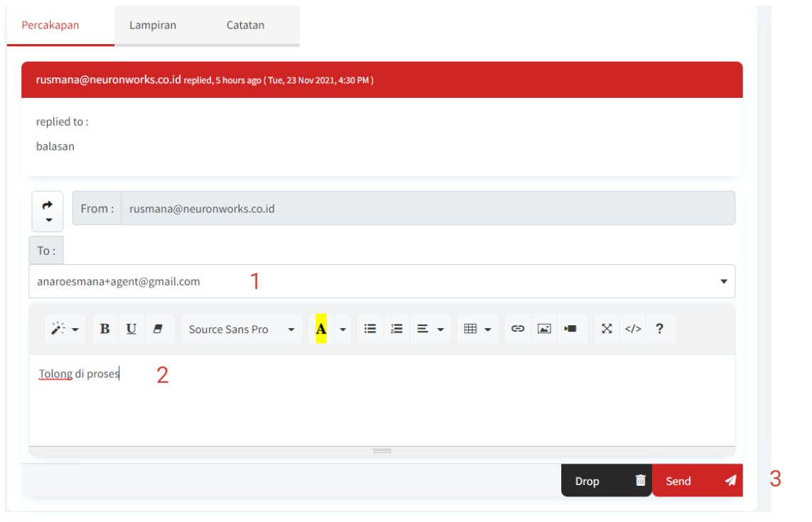Expand the paragraph alignment dropdown
The width and height of the screenshot is (812, 522).
click(x=431, y=330)
